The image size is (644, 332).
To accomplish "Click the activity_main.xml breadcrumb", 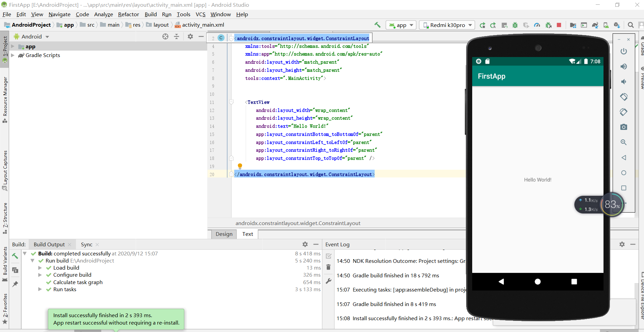I will 199,25.
